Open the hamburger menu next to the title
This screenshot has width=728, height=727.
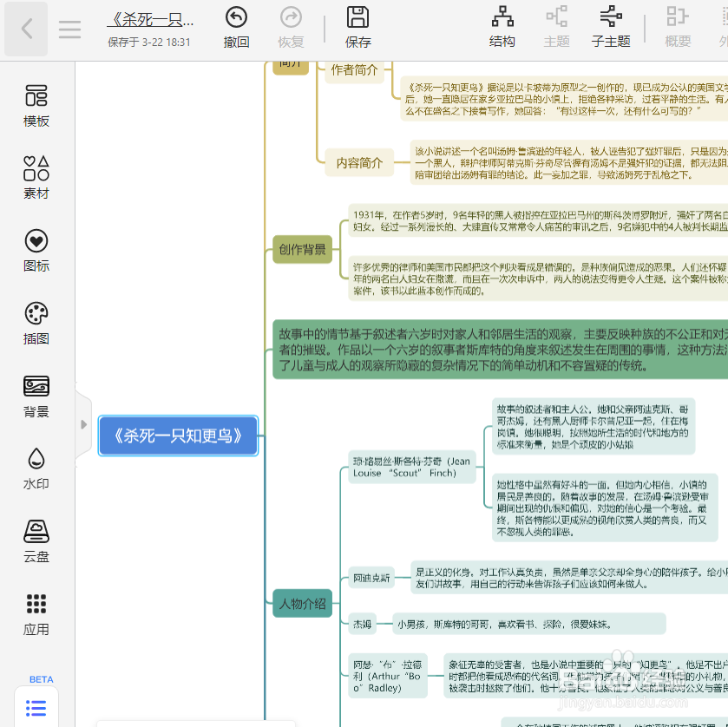69,28
